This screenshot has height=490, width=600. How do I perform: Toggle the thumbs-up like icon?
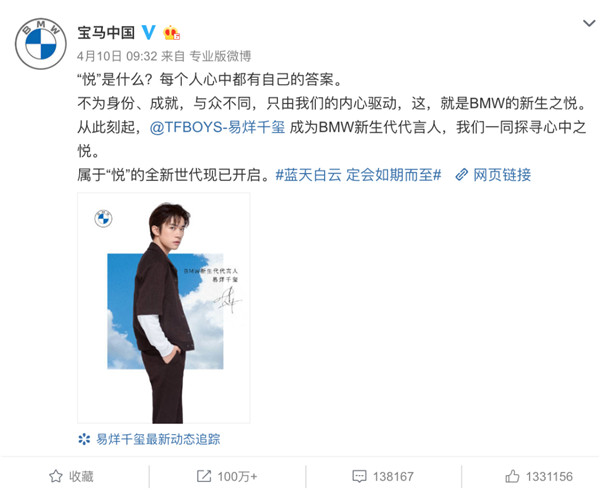pyautogui.click(x=512, y=476)
